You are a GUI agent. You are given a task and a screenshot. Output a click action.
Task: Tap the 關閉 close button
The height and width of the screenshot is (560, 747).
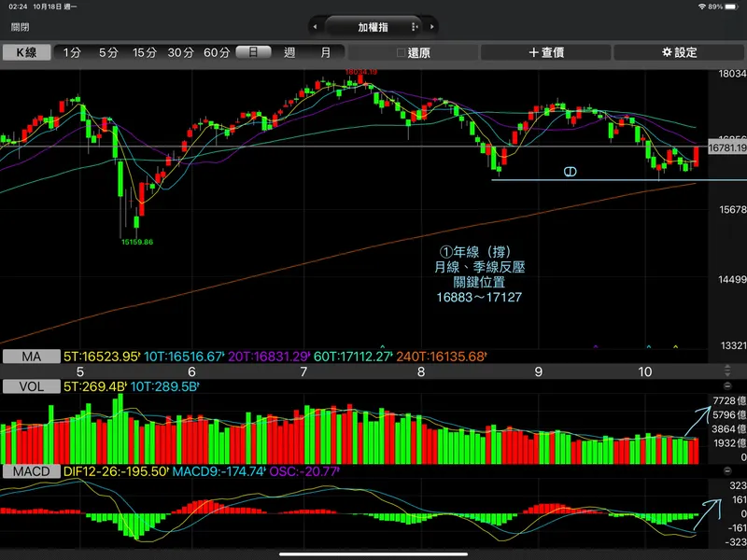[x=20, y=27]
